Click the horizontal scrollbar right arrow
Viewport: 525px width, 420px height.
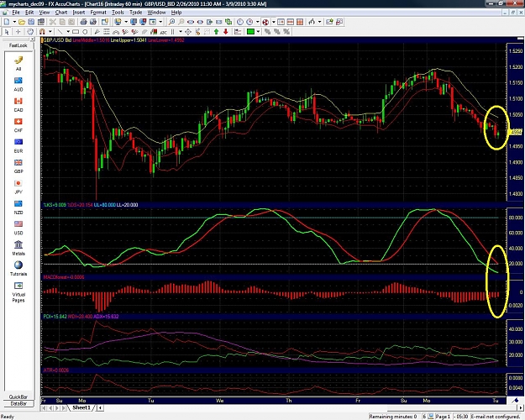pos(521,408)
